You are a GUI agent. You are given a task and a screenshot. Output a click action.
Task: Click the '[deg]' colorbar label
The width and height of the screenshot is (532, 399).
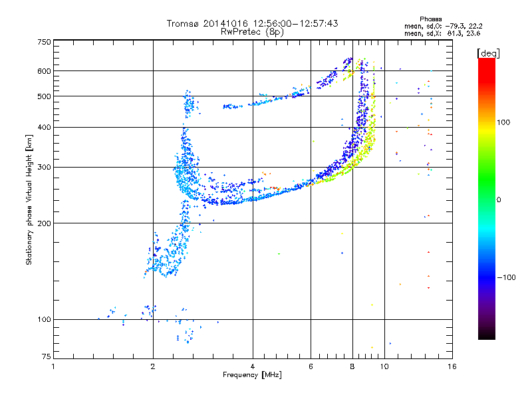pos(488,53)
